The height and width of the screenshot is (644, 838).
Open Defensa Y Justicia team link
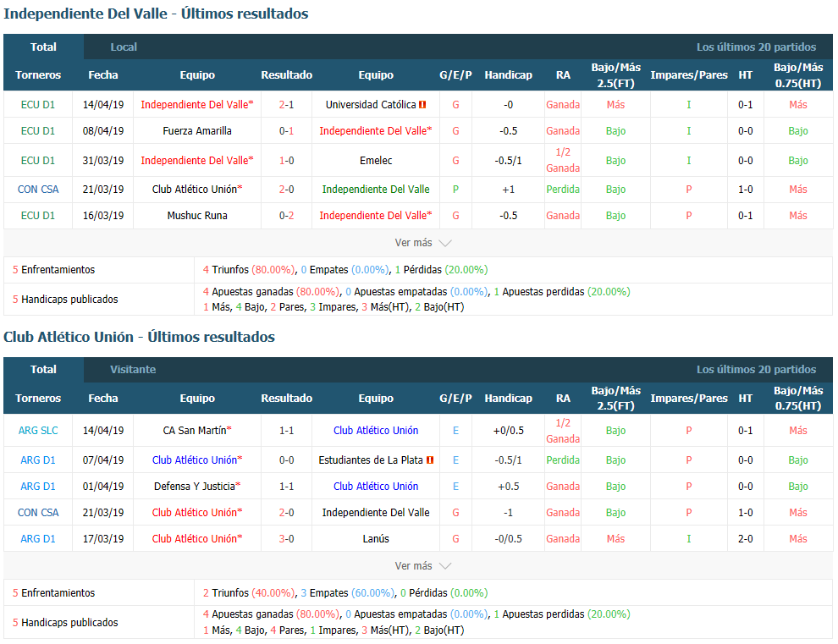coord(195,487)
